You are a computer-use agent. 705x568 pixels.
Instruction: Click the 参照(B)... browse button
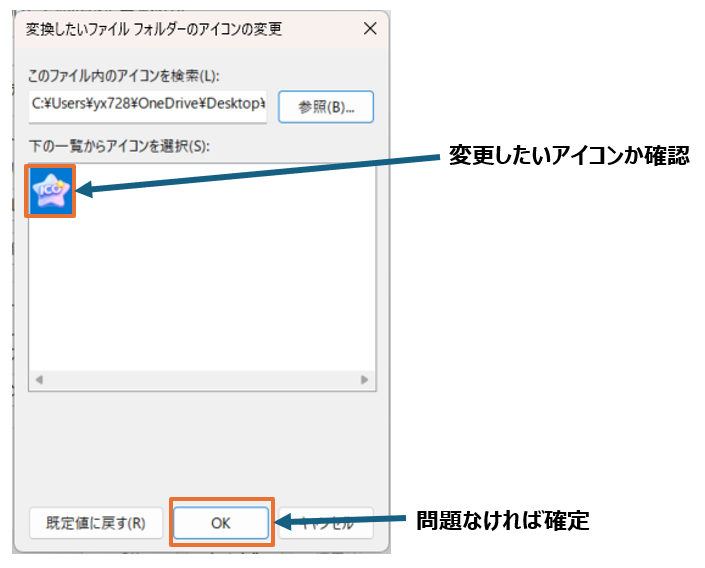tap(326, 106)
